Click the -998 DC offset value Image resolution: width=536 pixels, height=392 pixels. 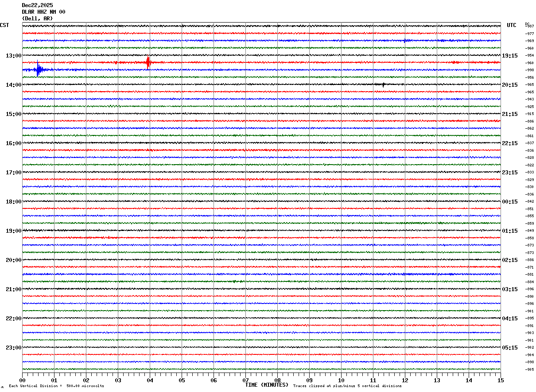coord(530,70)
